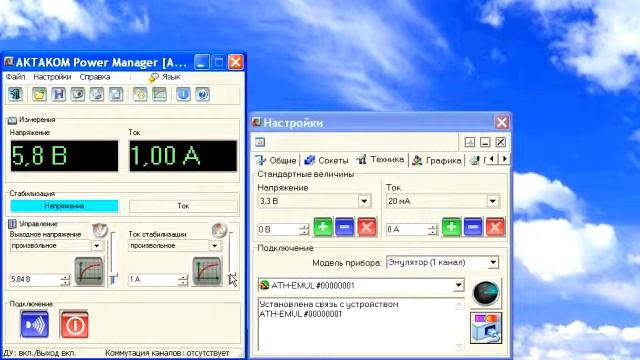Viewport: 640px width, 360px height.
Task: Click the 5,84 В field spinner arrows
Action: 65,280
